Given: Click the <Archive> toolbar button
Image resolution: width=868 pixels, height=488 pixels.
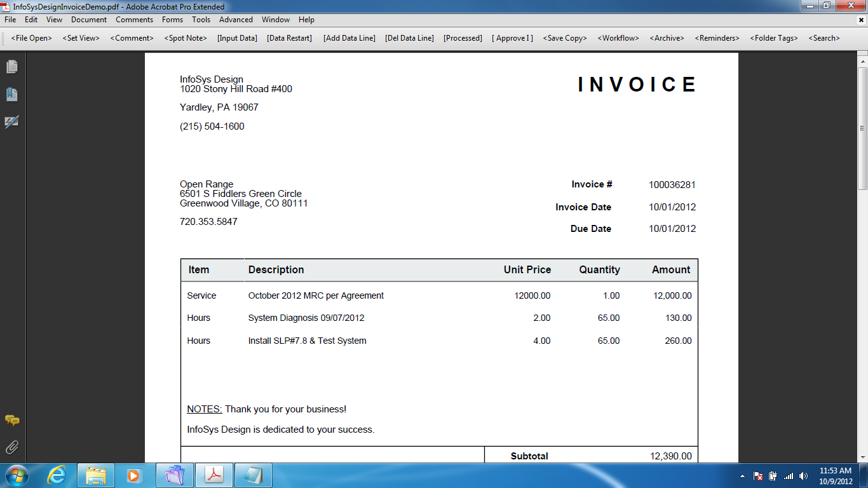Looking at the screenshot, I should (x=667, y=38).
